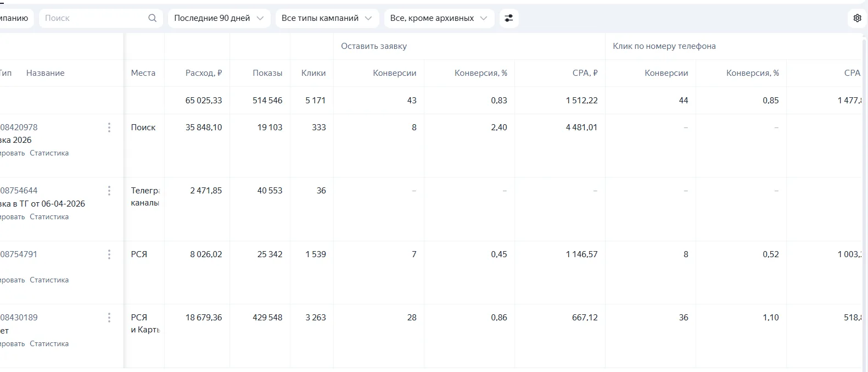This screenshot has width=868, height=372.
Task: Open Статистика link for campaign 08754644
Action: 49,217
